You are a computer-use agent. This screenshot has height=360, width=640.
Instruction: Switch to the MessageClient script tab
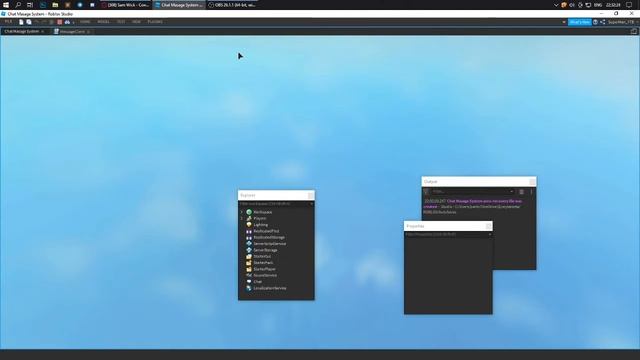pyautogui.click(x=72, y=31)
